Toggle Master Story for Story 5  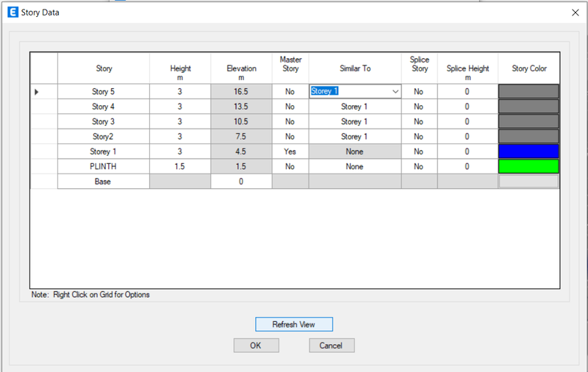tap(290, 91)
